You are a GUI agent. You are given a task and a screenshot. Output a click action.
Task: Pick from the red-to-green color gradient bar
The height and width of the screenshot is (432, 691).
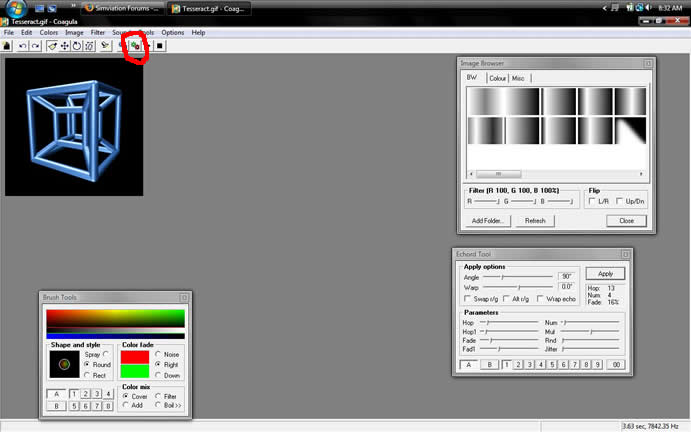point(115,318)
